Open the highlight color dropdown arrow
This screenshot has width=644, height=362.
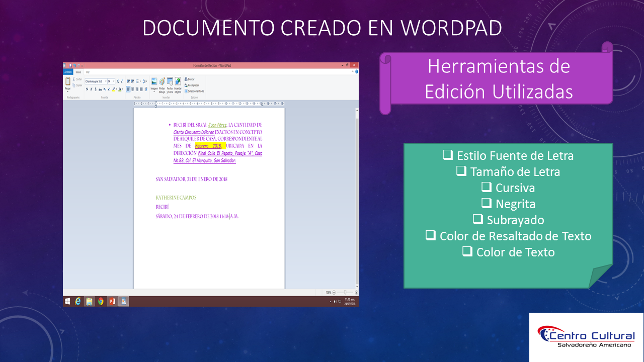(x=117, y=89)
